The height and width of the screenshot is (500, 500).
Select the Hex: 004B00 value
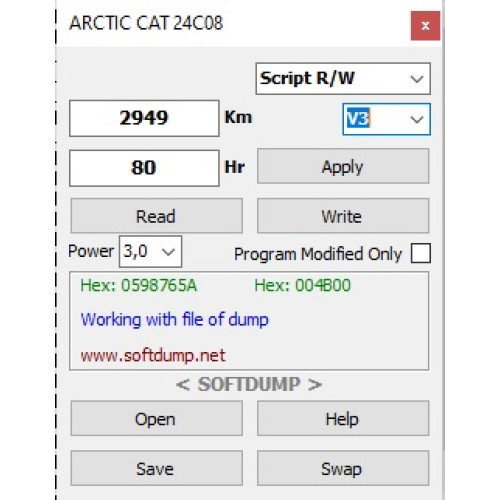[x=303, y=286]
